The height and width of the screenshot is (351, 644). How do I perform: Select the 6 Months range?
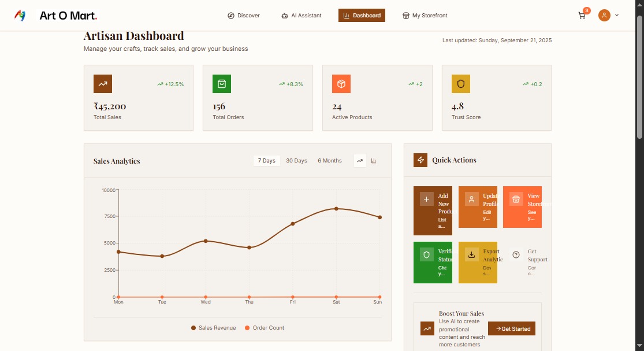[x=330, y=161]
